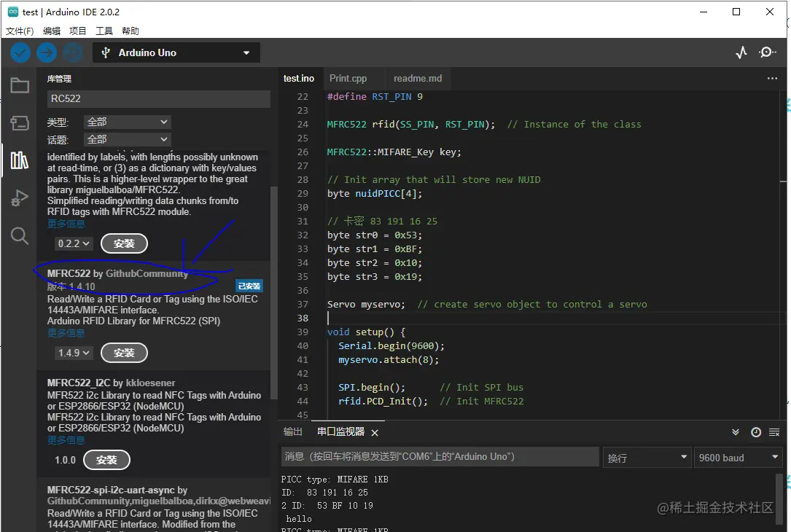Click the 已安装 installed badge
The height and width of the screenshot is (532, 791).
click(x=249, y=286)
